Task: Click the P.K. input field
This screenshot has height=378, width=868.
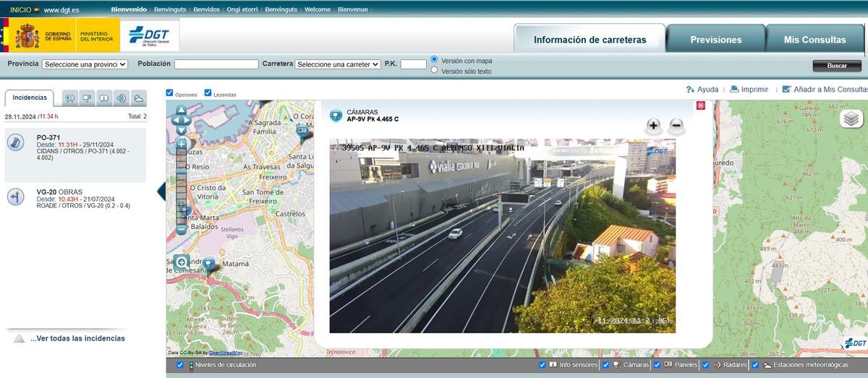Action: [x=414, y=64]
